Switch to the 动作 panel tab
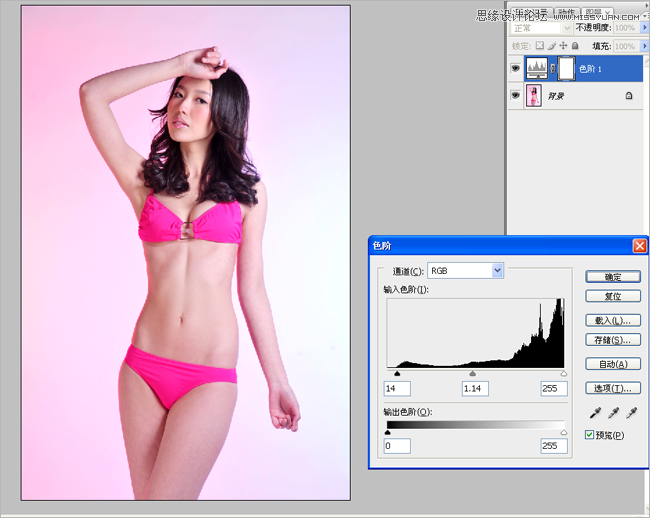Image resolution: width=650 pixels, height=518 pixels. coord(566,12)
